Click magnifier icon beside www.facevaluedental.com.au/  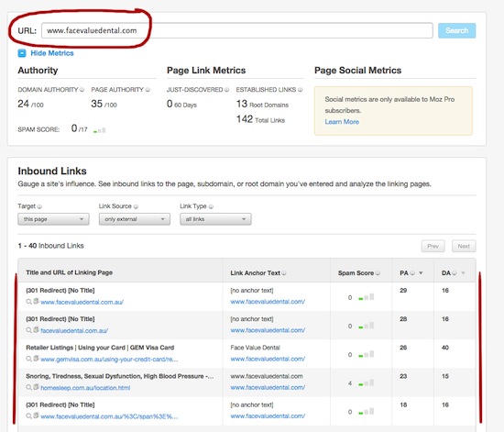point(28,302)
